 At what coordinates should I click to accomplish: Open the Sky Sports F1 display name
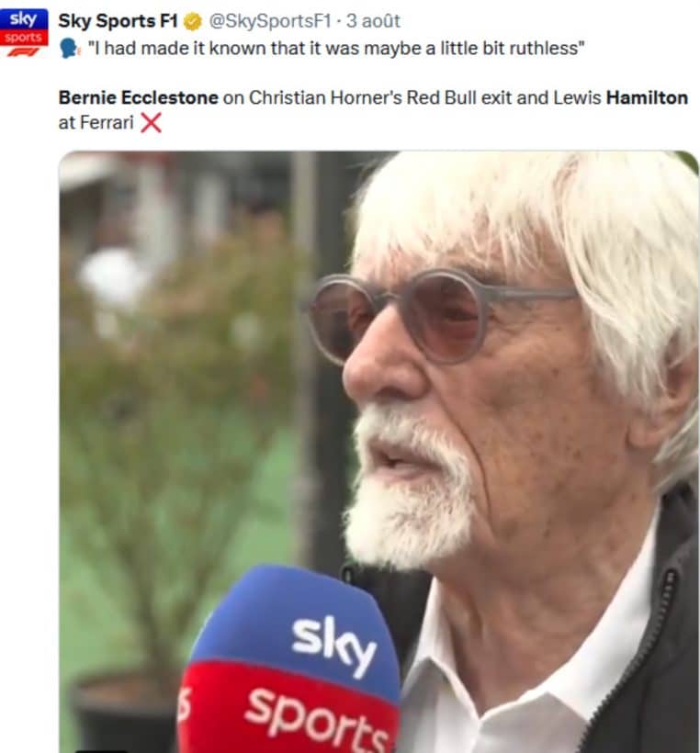119,21
